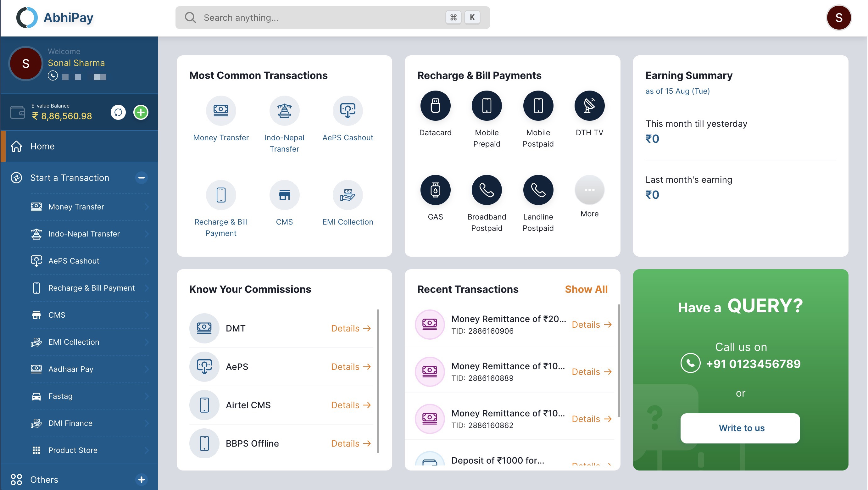Open the DTH TV recharge icon
The height and width of the screenshot is (490, 868).
point(589,106)
